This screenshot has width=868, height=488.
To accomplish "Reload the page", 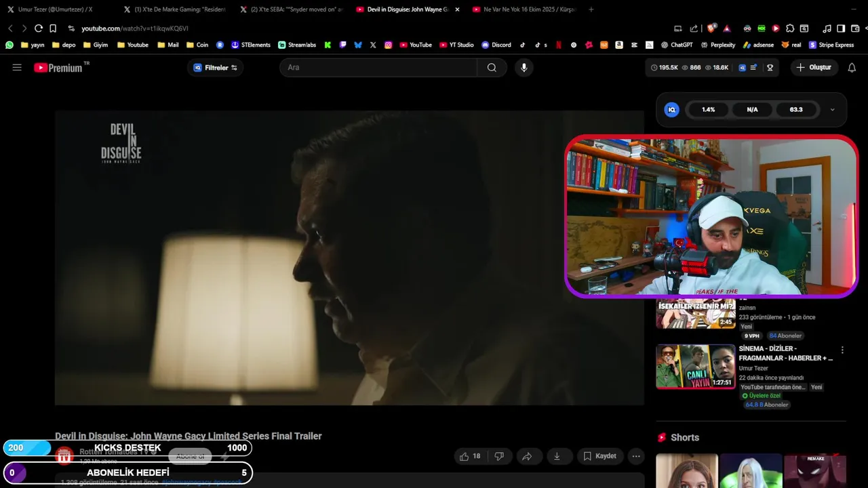I will [x=39, y=28].
